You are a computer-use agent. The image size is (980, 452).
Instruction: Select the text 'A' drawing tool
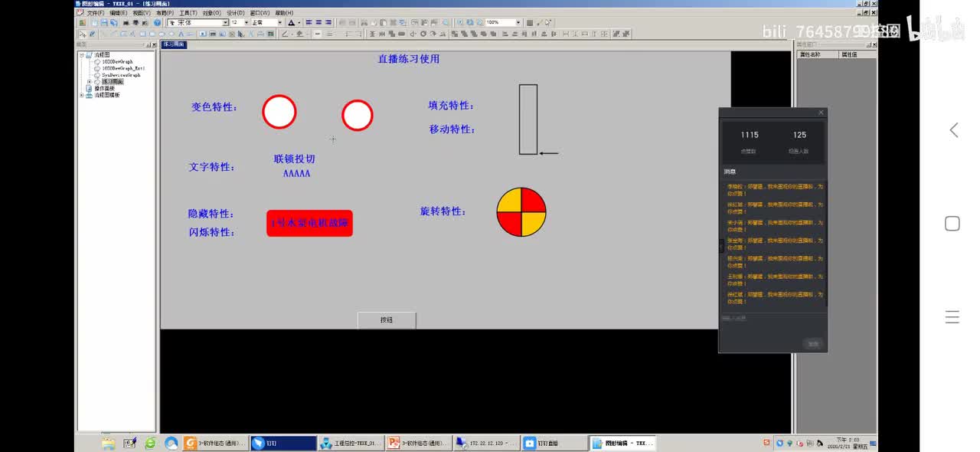[x=181, y=34]
